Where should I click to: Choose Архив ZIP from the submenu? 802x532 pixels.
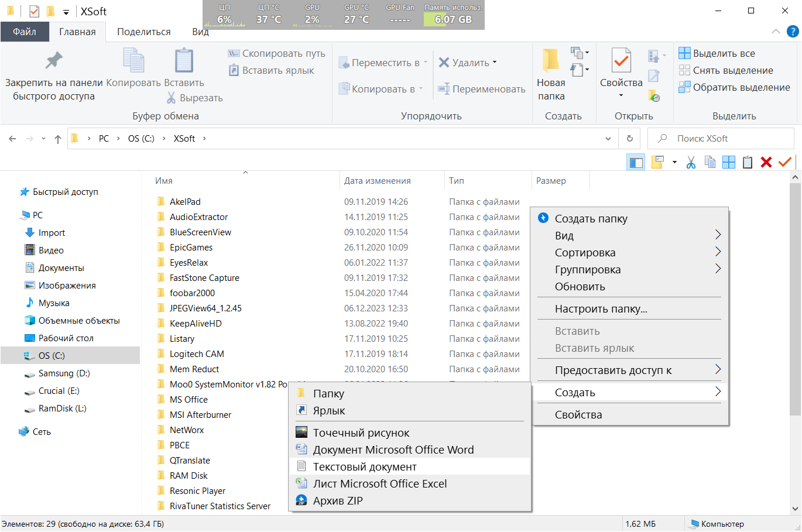410,500
